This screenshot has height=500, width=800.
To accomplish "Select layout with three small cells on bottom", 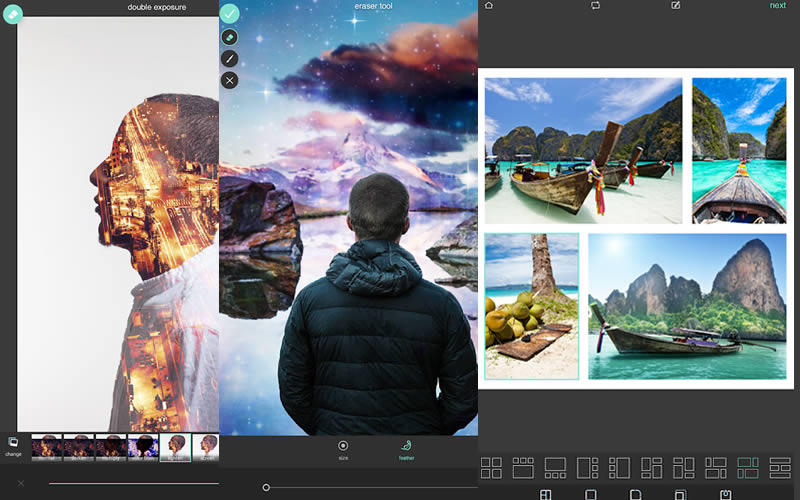I will click(x=555, y=468).
